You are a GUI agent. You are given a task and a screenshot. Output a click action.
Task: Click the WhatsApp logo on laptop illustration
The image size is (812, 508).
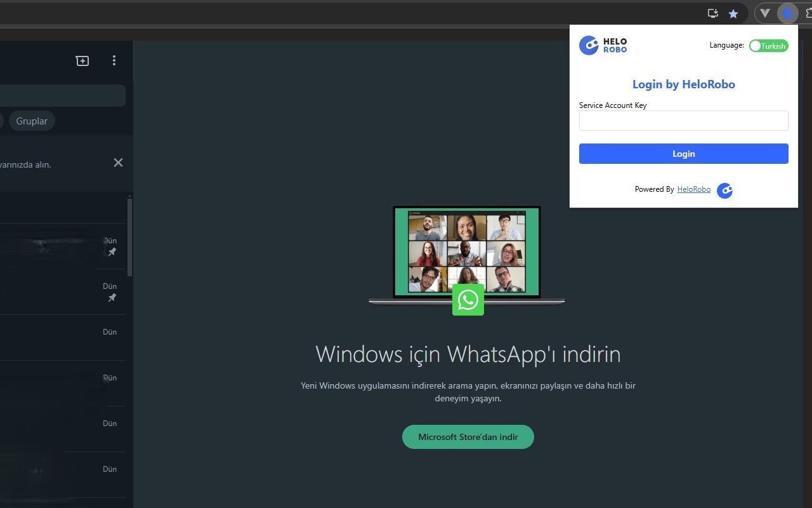pos(468,300)
